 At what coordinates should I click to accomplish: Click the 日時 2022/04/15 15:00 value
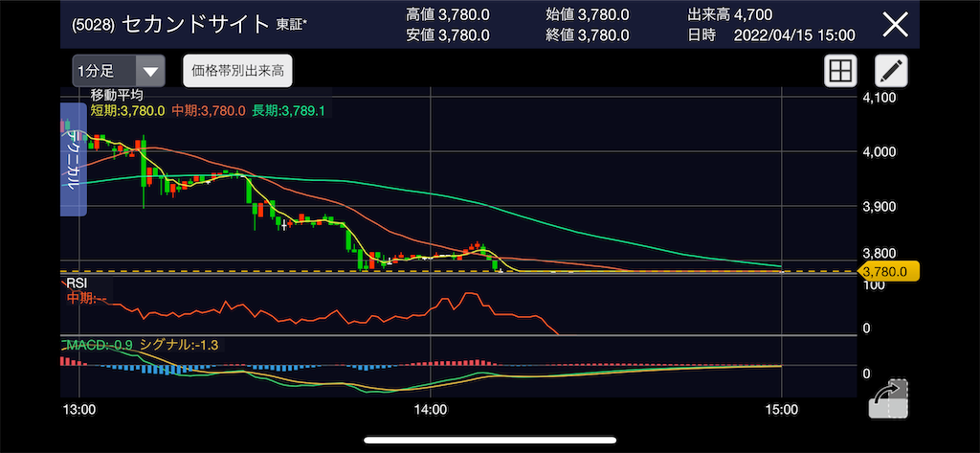770,35
